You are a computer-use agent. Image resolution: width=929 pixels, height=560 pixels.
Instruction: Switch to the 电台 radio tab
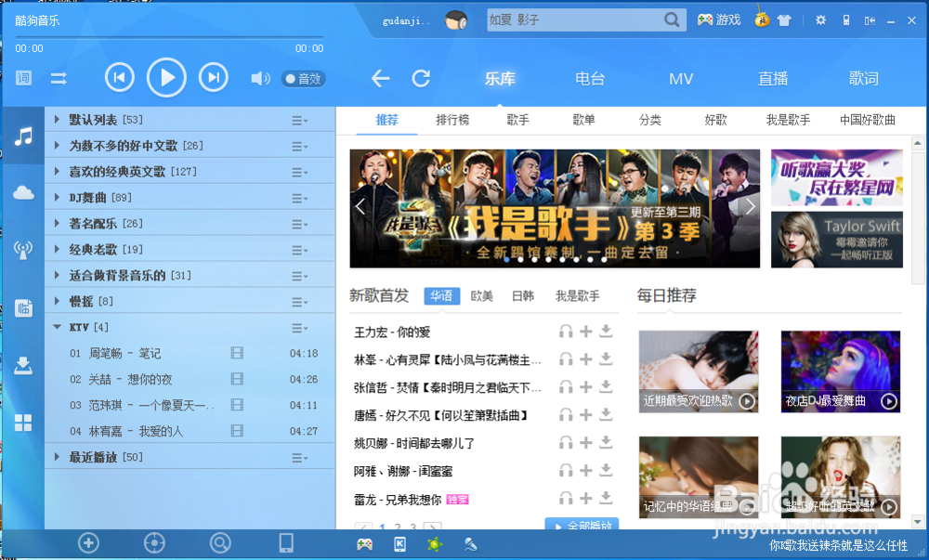590,79
